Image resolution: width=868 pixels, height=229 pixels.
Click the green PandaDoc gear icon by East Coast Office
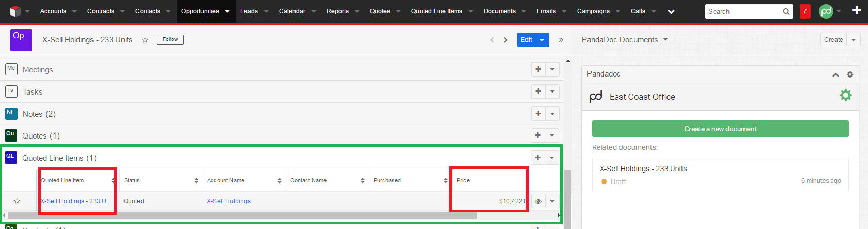(x=846, y=96)
